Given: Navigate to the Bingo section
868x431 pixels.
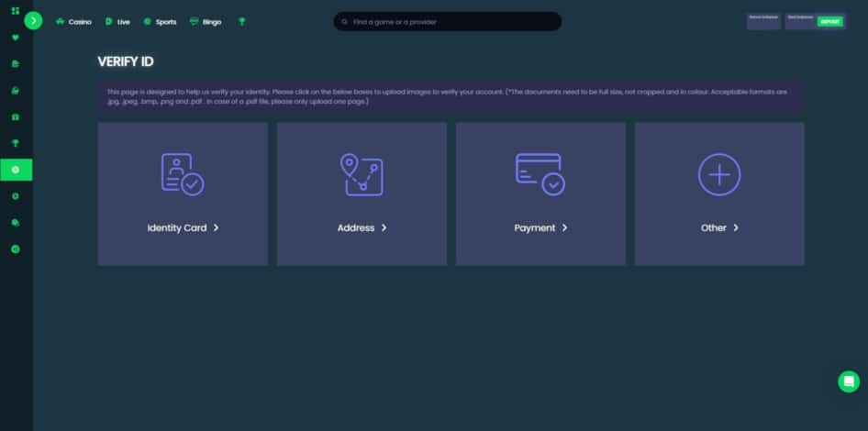Looking at the screenshot, I should pyautogui.click(x=207, y=21).
